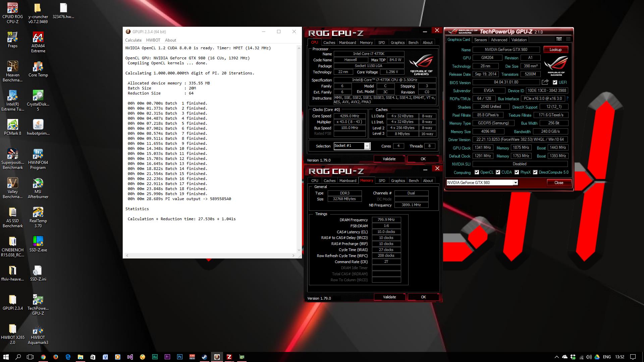
Task: Select the HWiNFO64 Program desktop icon
Action: click(x=38, y=159)
